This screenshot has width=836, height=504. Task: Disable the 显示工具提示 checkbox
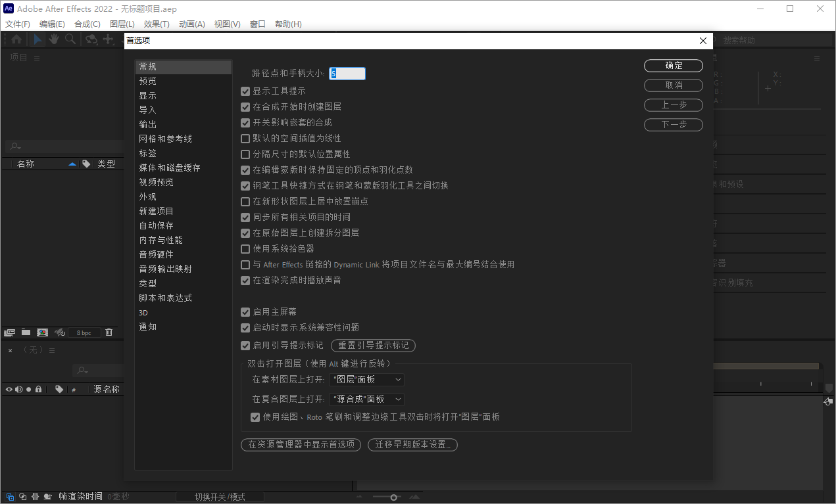[245, 91]
